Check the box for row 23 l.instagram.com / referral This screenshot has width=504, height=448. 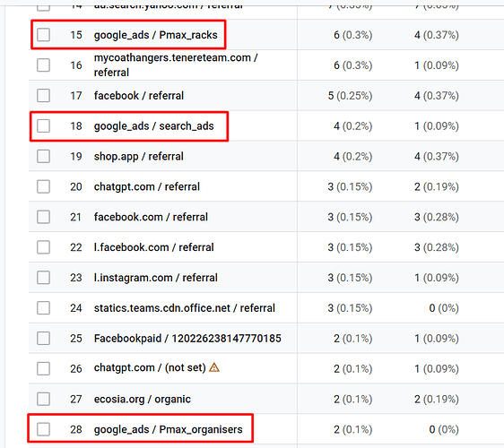pos(43,278)
